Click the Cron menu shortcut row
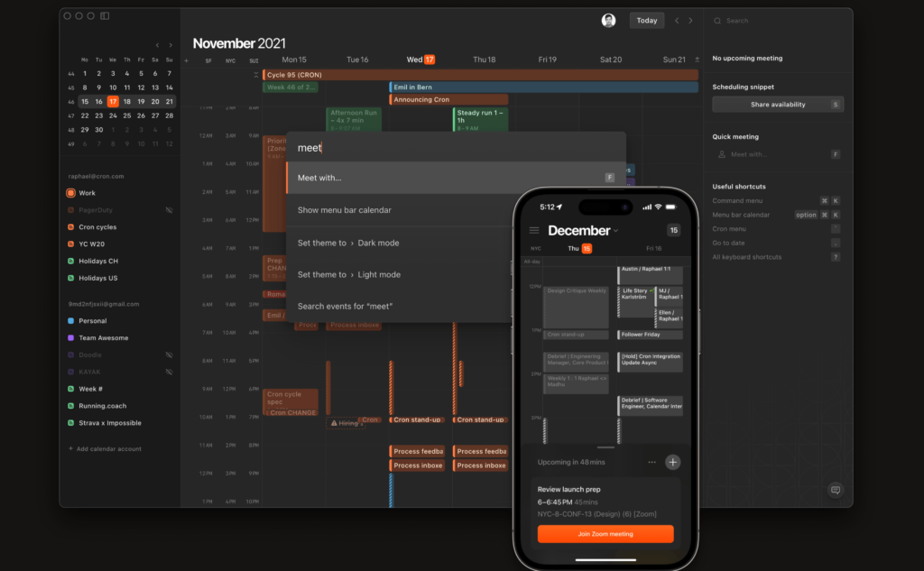The image size is (924, 571). (x=777, y=229)
